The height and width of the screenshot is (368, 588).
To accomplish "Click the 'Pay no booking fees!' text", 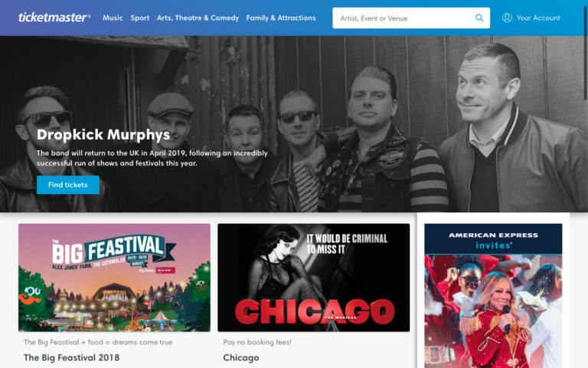I will (x=257, y=342).
